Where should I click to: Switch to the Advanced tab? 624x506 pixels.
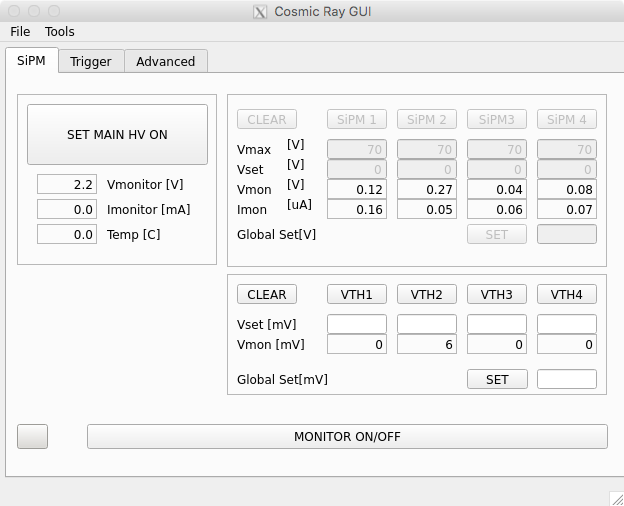click(x=166, y=62)
